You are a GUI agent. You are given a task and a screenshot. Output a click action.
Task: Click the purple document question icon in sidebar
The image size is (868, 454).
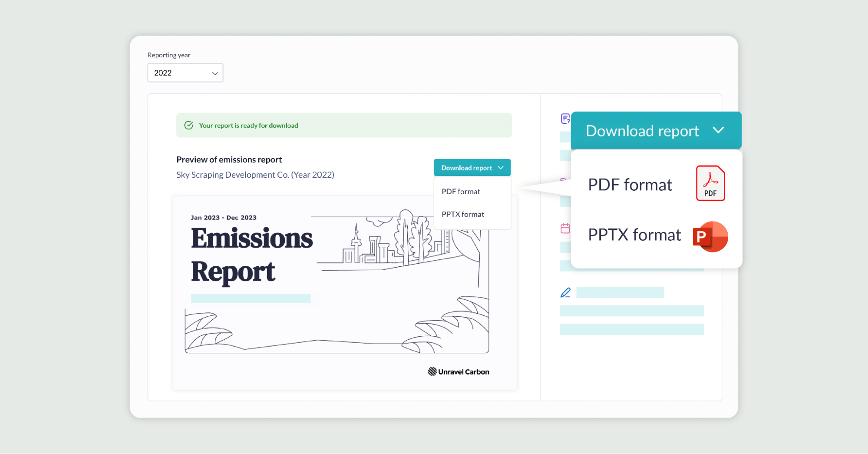click(x=564, y=119)
